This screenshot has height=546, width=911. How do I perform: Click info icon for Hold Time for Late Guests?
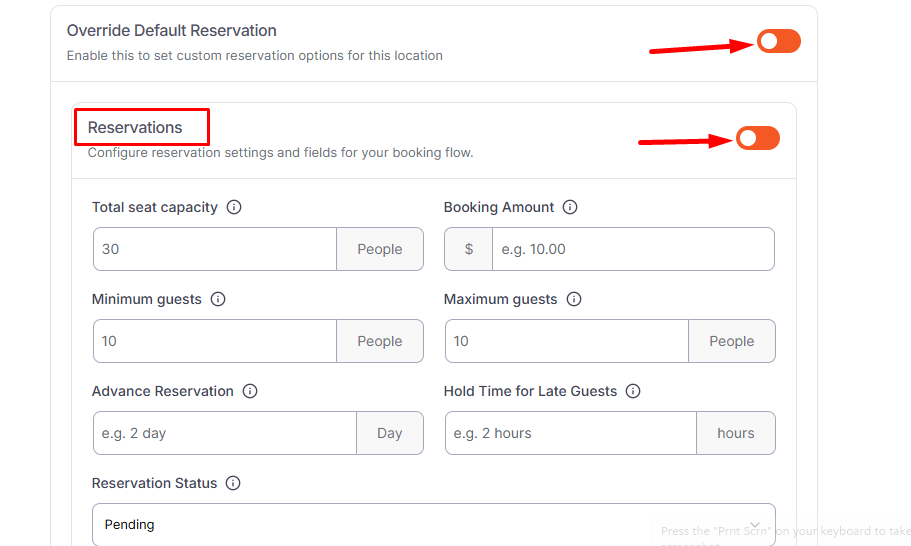pos(633,392)
